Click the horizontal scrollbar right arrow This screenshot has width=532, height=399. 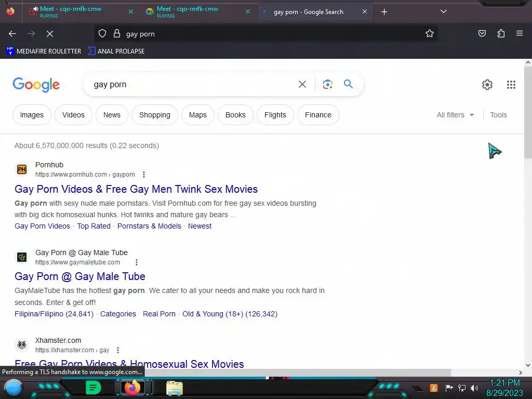click(x=521, y=373)
